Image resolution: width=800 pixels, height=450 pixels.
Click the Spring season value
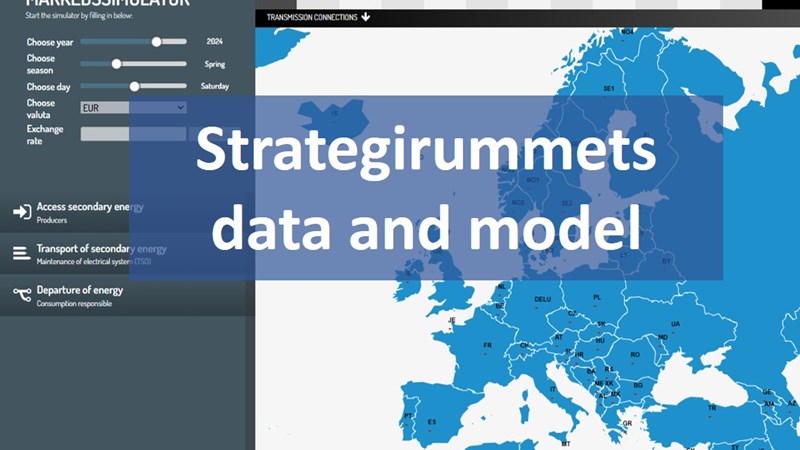click(215, 64)
